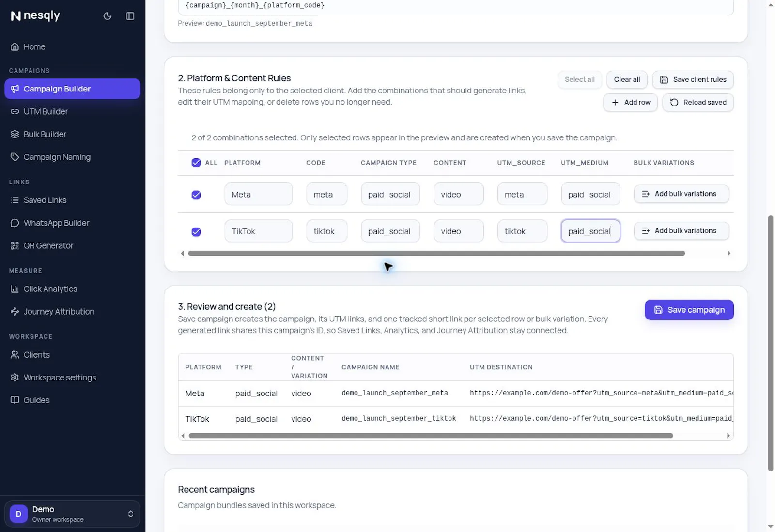Click Saved Links list icon
775x532 pixels.
[15, 200]
